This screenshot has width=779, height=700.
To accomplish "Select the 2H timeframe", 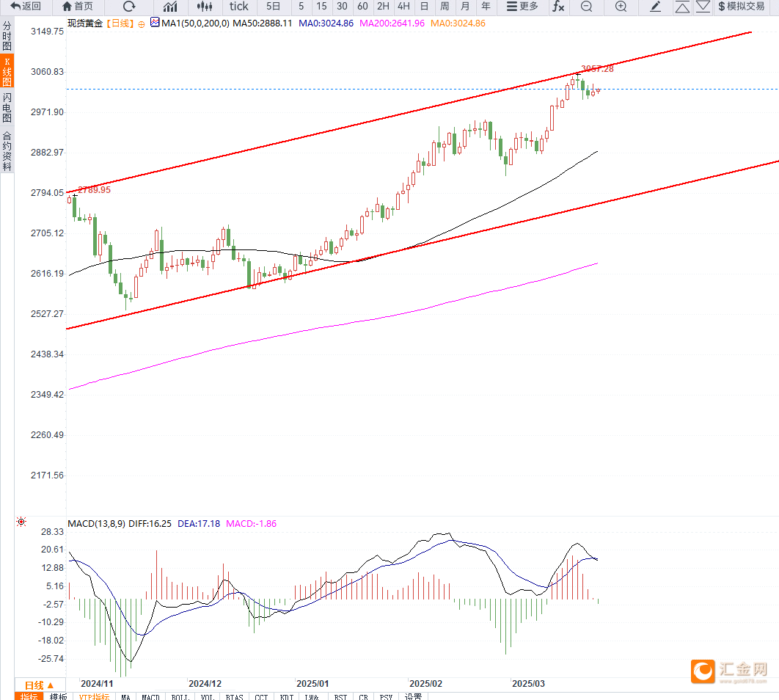I will pyautogui.click(x=383, y=7).
